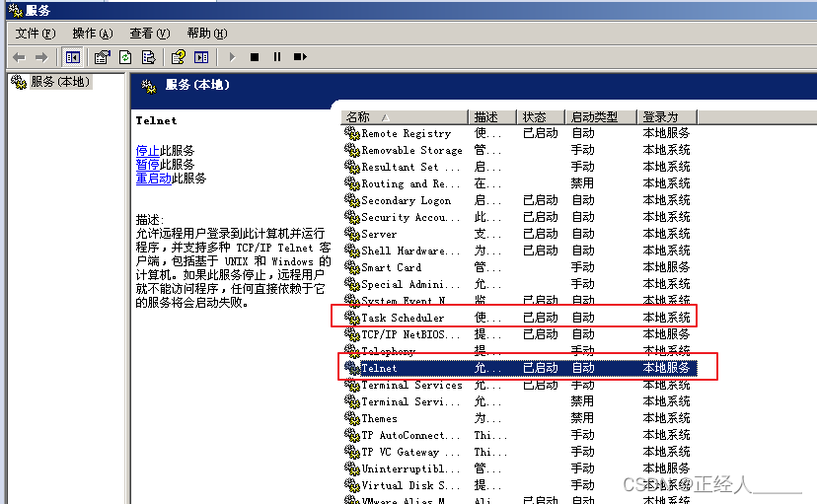Sort by the 描述 column header
This screenshot has height=504, width=817.
click(x=492, y=117)
